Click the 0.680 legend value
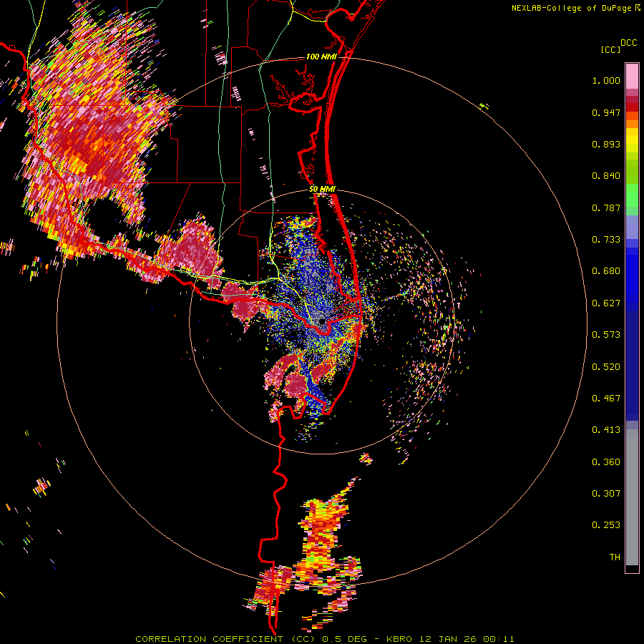 pos(606,271)
